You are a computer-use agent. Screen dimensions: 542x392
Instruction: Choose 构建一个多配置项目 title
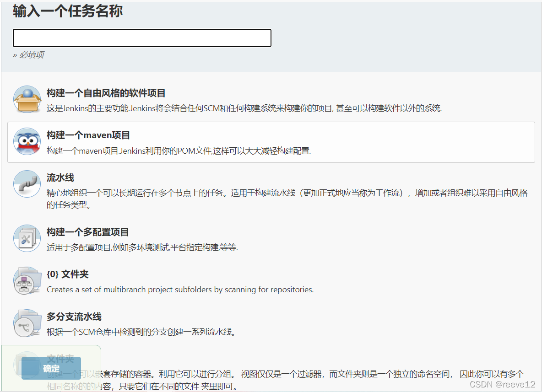88,232
